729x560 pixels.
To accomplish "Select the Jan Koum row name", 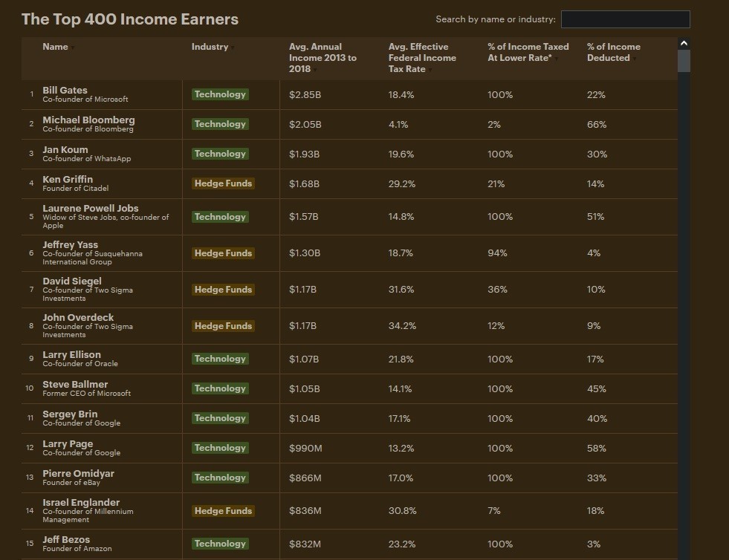I will tap(65, 149).
